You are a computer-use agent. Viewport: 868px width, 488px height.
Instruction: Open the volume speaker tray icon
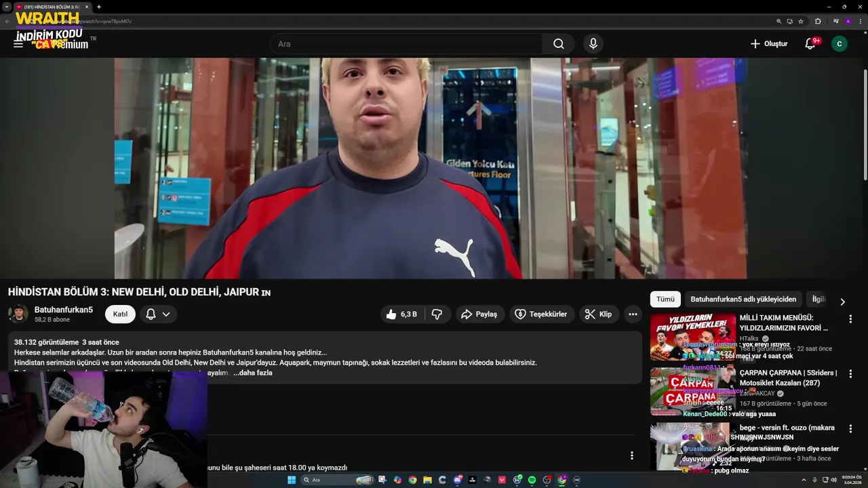pos(833,480)
